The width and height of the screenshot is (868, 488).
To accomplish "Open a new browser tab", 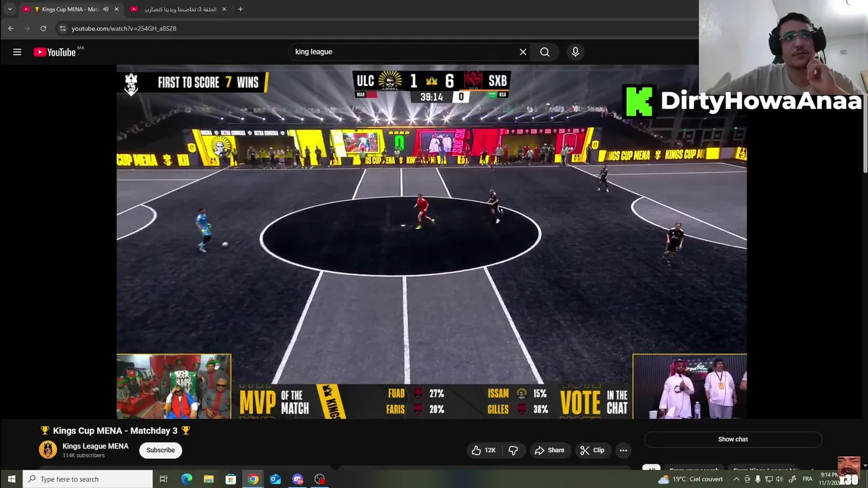I will 240,9.
